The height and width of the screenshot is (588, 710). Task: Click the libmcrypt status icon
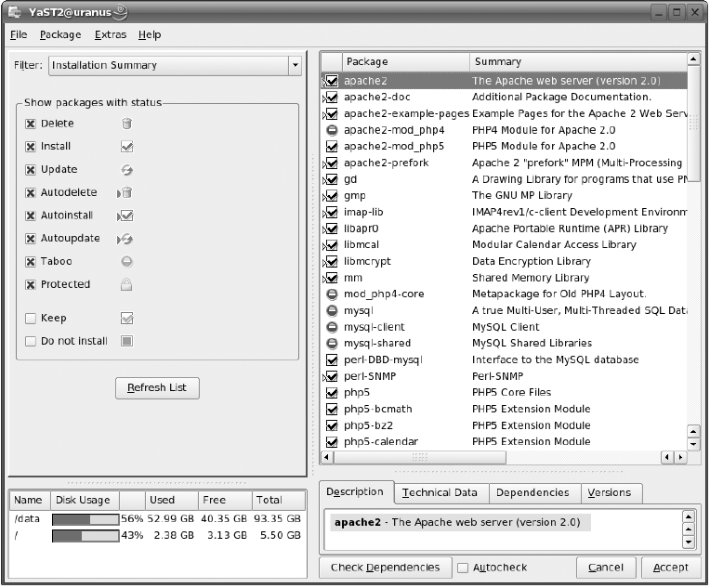tap(331, 262)
